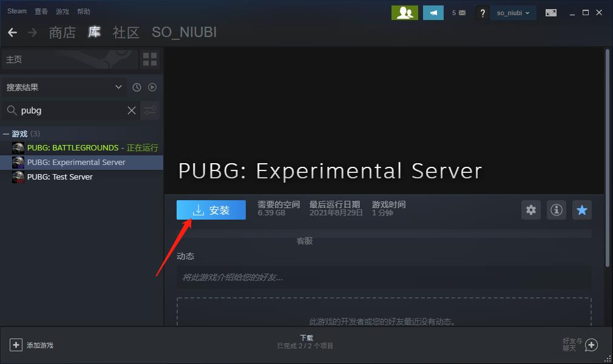
Task: Go forward with the right arrow
Action: 32,32
